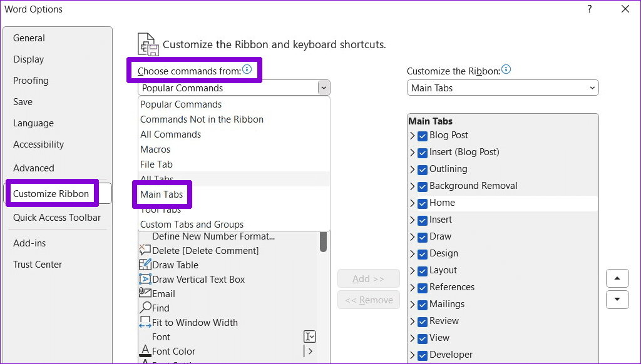Image resolution: width=641 pixels, height=364 pixels.
Task: Click the Font Color submenu arrow
Action: 309,351
